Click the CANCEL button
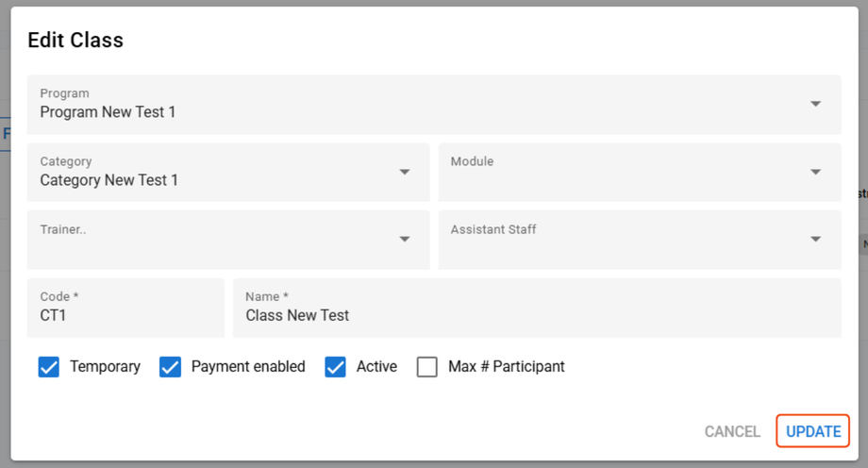Image resolution: width=868 pixels, height=468 pixels. [732, 431]
